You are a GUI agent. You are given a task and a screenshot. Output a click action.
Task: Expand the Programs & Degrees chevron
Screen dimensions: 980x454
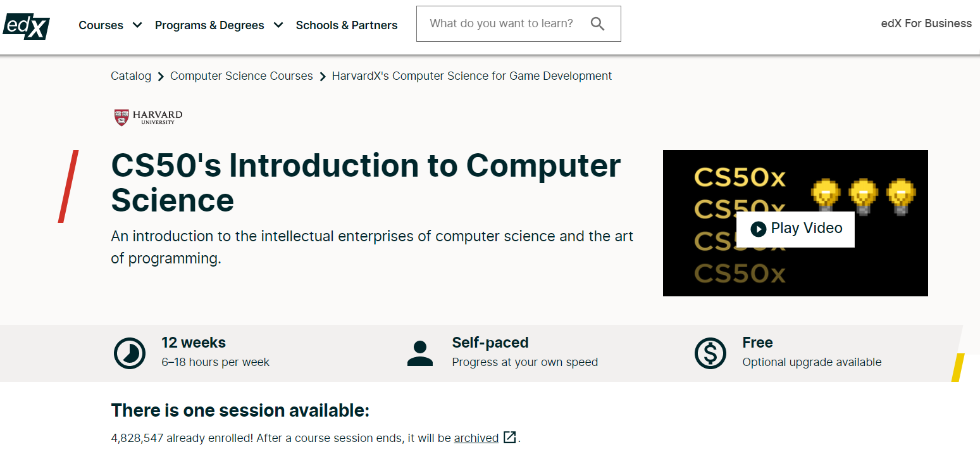click(x=278, y=25)
